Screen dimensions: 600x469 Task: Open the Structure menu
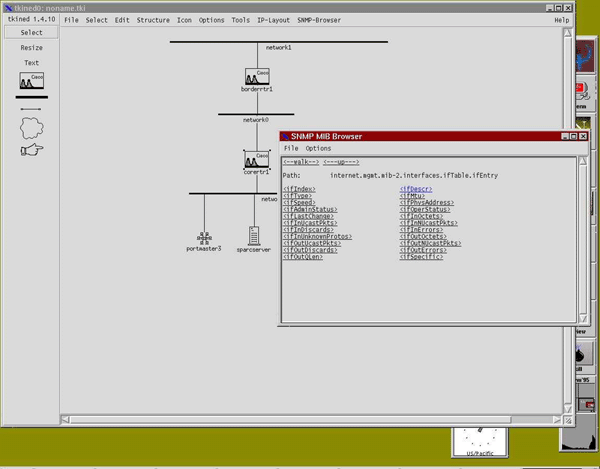click(153, 20)
